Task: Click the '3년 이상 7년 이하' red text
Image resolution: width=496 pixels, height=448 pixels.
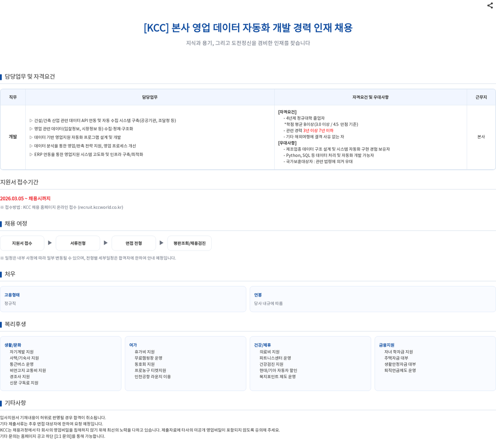Action: click(318, 130)
